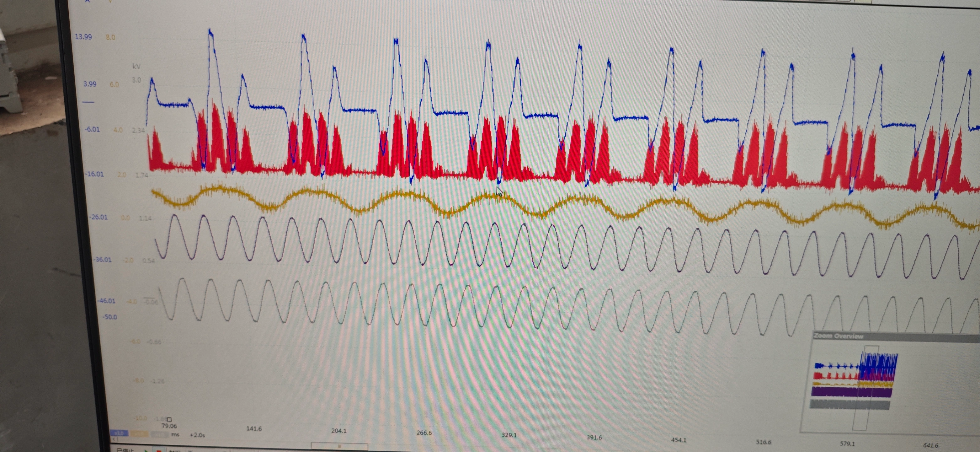Image resolution: width=980 pixels, height=452 pixels.
Task: Click the kV axis unit label
Action: [x=136, y=66]
